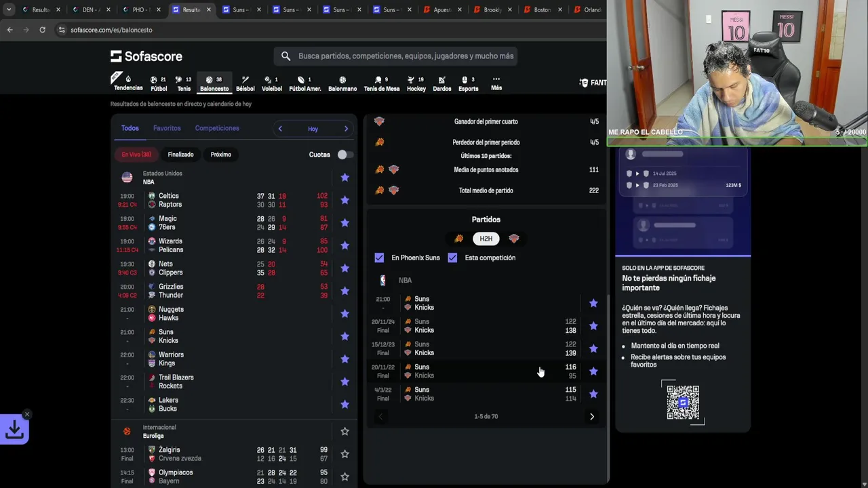Image resolution: width=868 pixels, height=488 pixels.
Task: Go to the Esports section
Action: coord(469,83)
